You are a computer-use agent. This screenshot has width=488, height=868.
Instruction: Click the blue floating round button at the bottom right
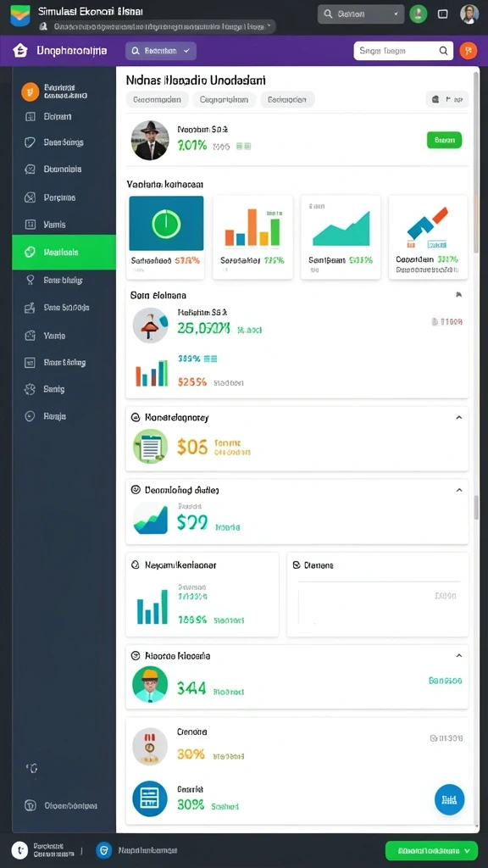coord(449,799)
